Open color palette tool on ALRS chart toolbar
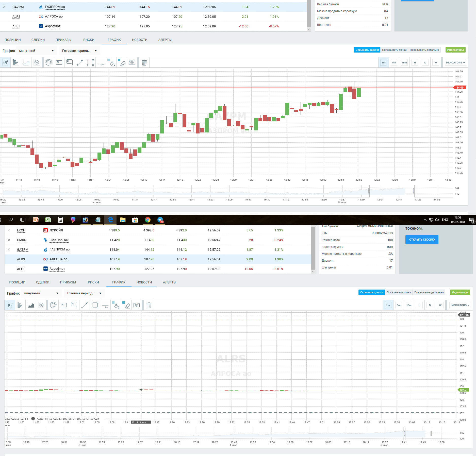Image resolution: width=476 pixels, height=456 pixels. pos(53,305)
